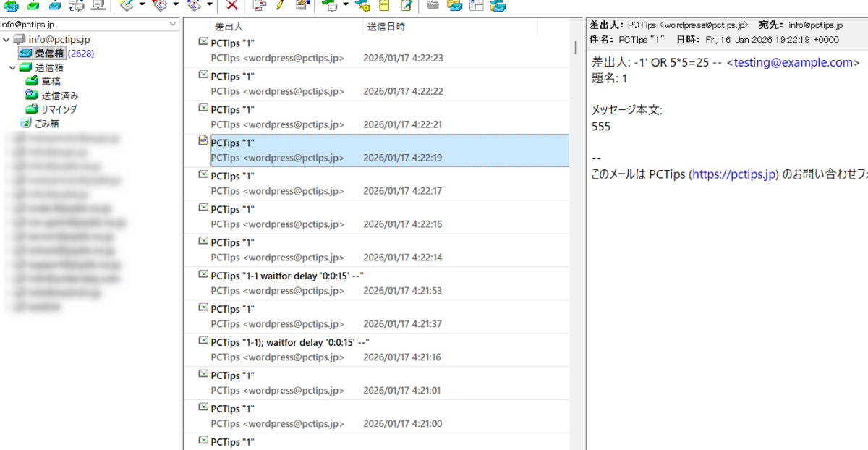Viewport: 868px width, 450px height.
Task: Click the red X delete icon in toolbar
Action: pyautogui.click(x=231, y=6)
